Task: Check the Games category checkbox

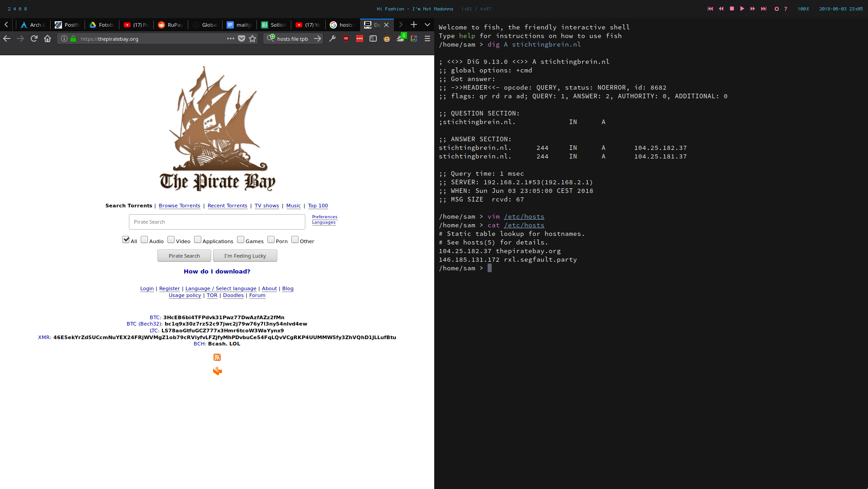Action: coord(241,240)
